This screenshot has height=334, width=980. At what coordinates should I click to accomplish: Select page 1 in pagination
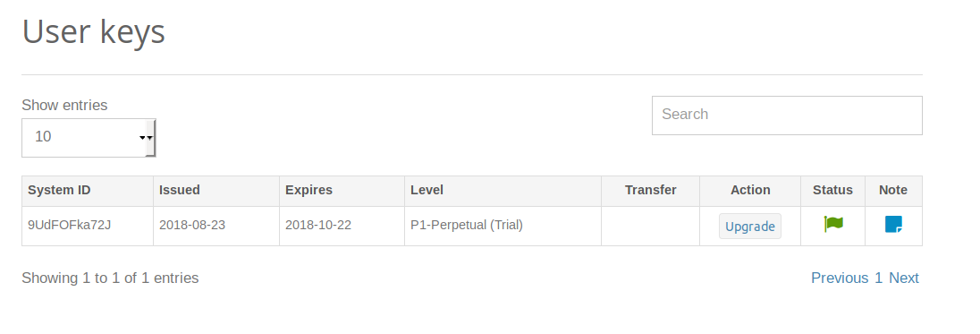pyautogui.click(x=878, y=278)
